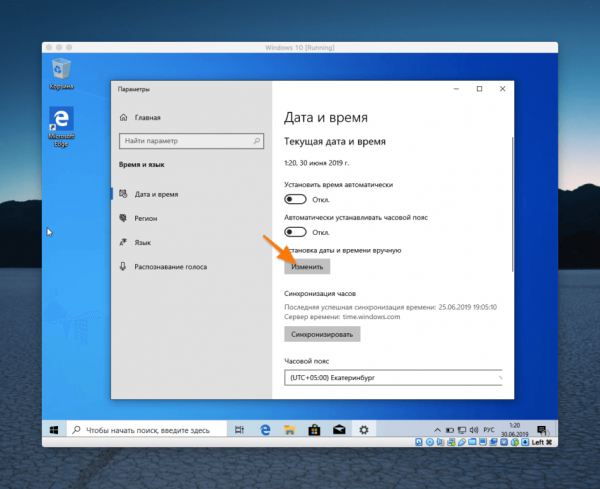Open the Mail app on the taskbar
600x489 pixels.
click(339, 430)
